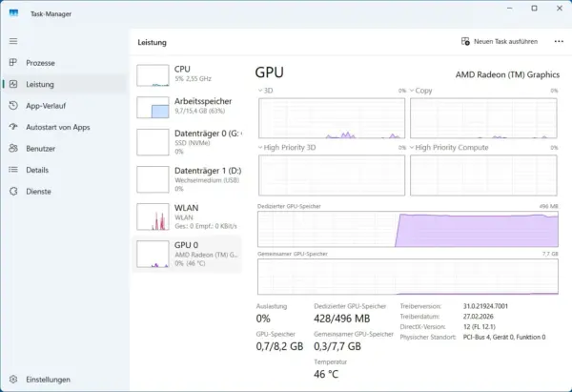Switch to Details page

point(65,170)
